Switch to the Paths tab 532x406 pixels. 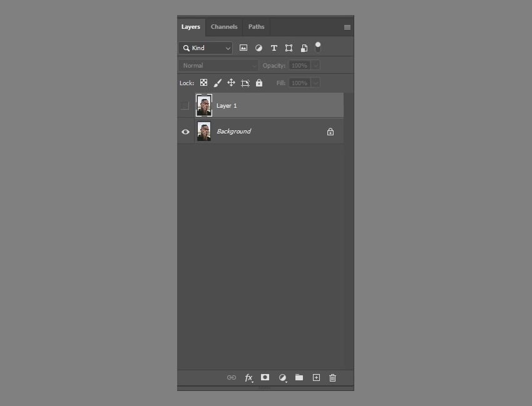[x=256, y=27]
